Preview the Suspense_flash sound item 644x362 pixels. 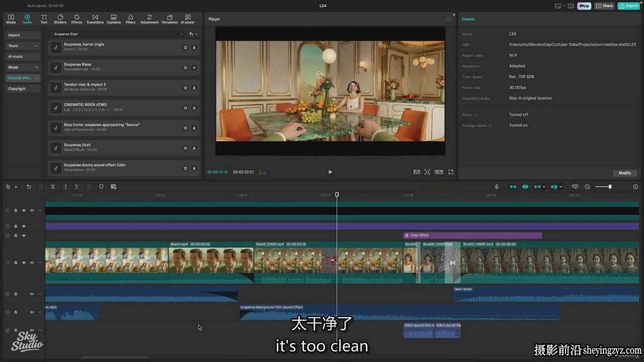[56, 148]
